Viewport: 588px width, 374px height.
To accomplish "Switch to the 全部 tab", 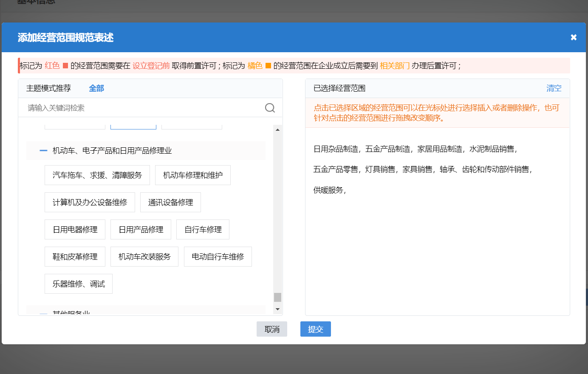I will coord(96,88).
